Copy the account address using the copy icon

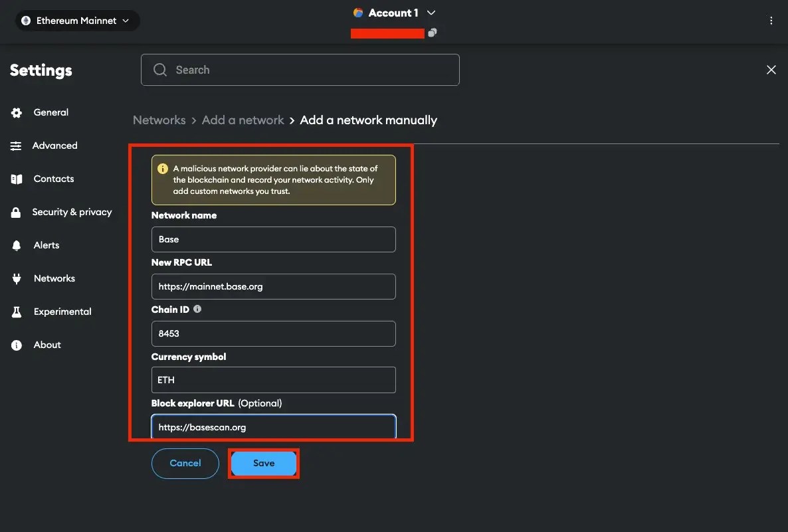[432, 32]
